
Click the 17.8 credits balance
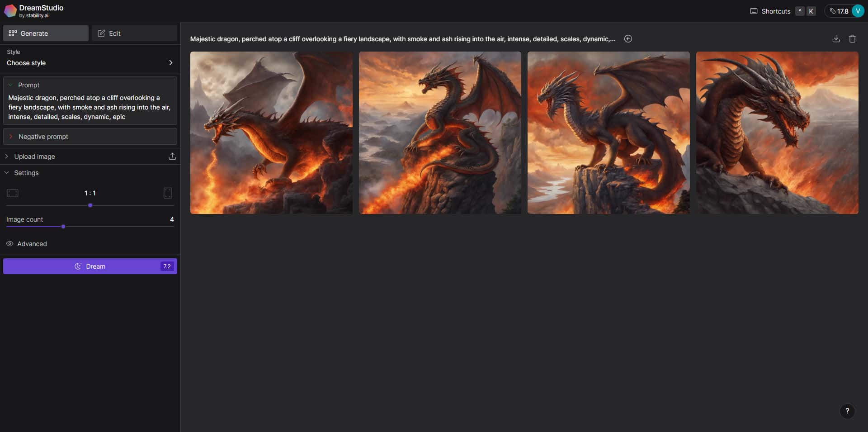pos(839,11)
